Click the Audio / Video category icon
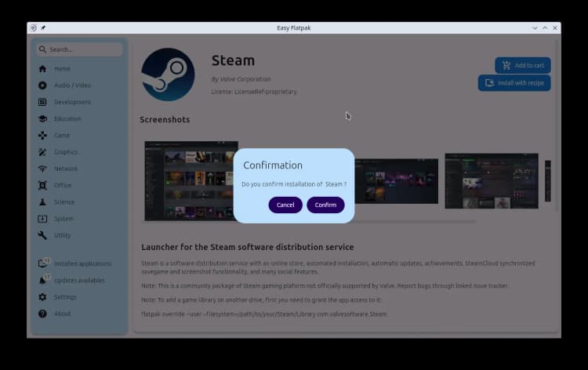Screen dimensions: 588x370 point(42,85)
